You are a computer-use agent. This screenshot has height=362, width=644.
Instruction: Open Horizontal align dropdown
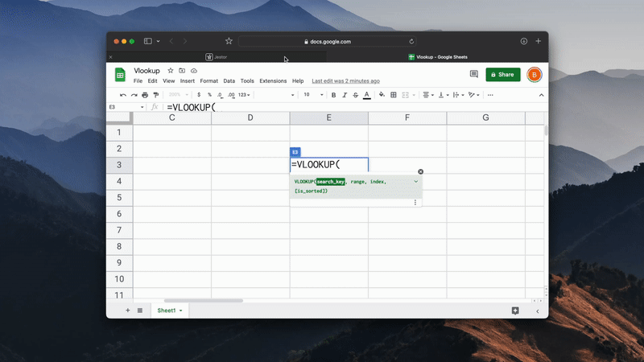point(428,95)
